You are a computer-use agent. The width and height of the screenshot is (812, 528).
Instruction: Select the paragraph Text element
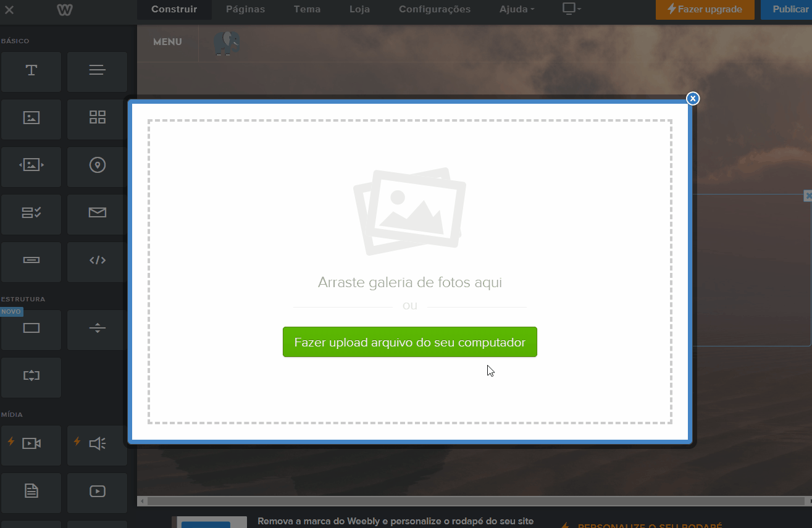[x=97, y=72]
